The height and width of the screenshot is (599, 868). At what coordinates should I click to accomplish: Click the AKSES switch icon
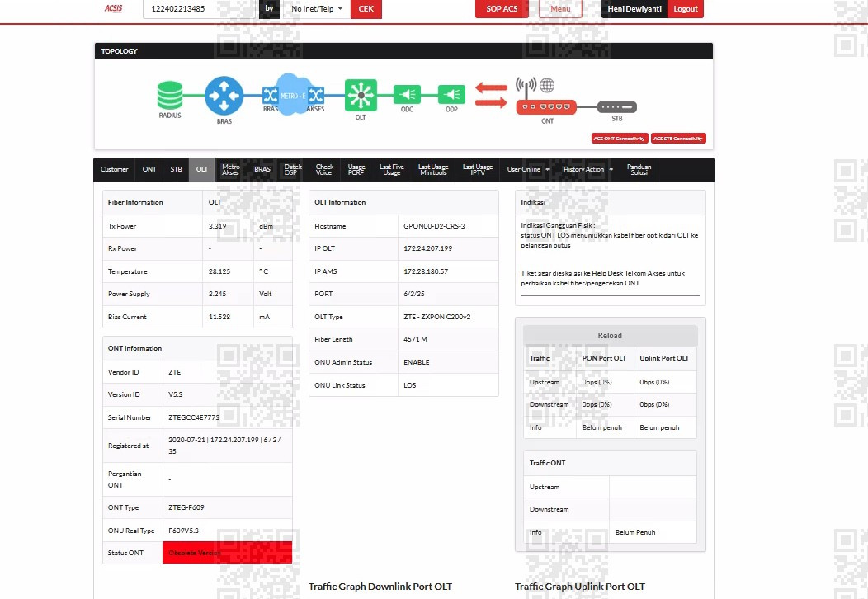(316, 95)
